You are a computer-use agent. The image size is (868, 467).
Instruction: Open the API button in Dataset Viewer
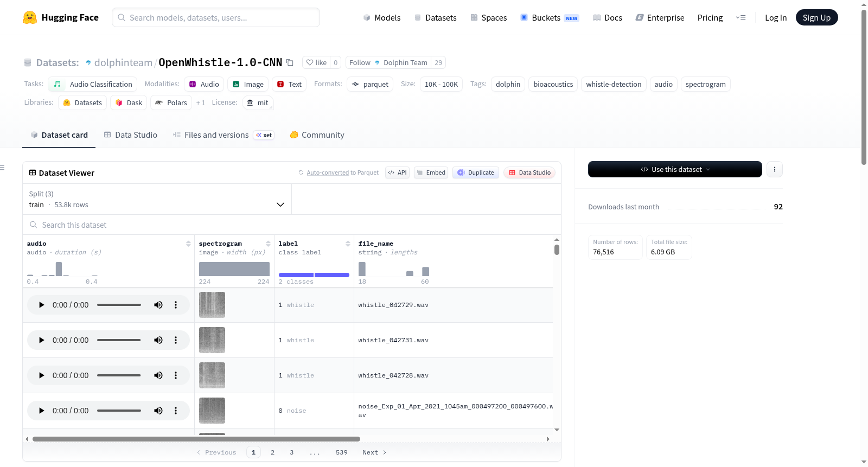pyautogui.click(x=398, y=172)
